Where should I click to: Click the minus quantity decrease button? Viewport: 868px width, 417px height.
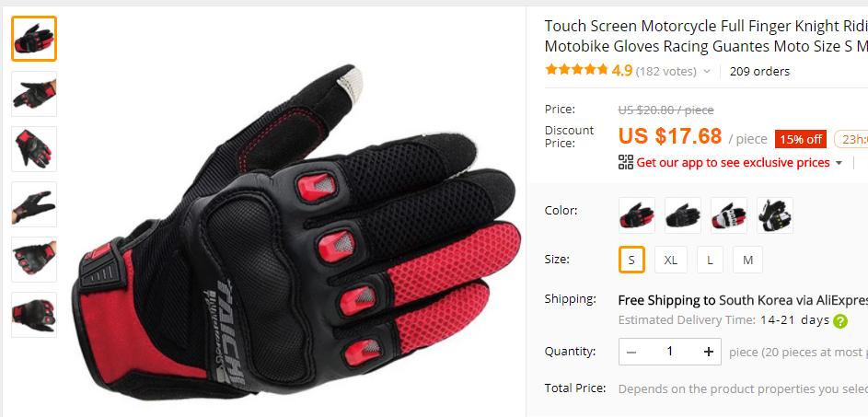click(x=631, y=352)
